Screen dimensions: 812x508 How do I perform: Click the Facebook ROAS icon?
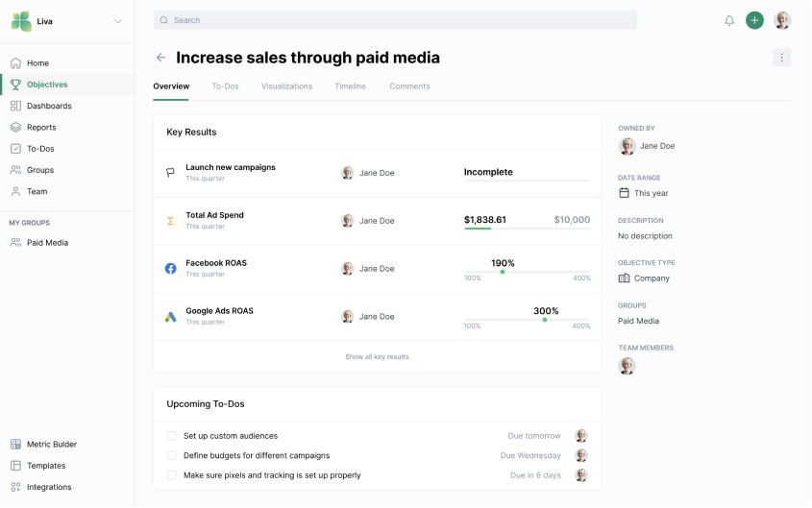tap(170, 269)
